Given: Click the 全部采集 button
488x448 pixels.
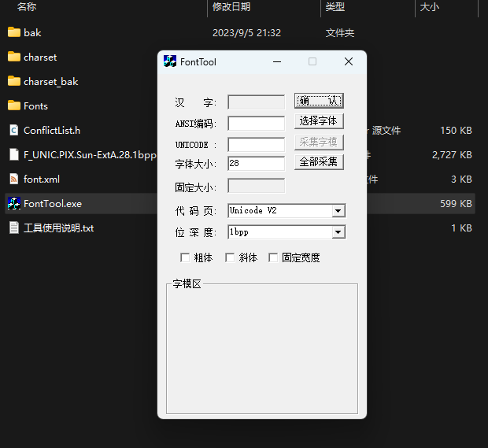Looking at the screenshot, I should tap(319, 162).
